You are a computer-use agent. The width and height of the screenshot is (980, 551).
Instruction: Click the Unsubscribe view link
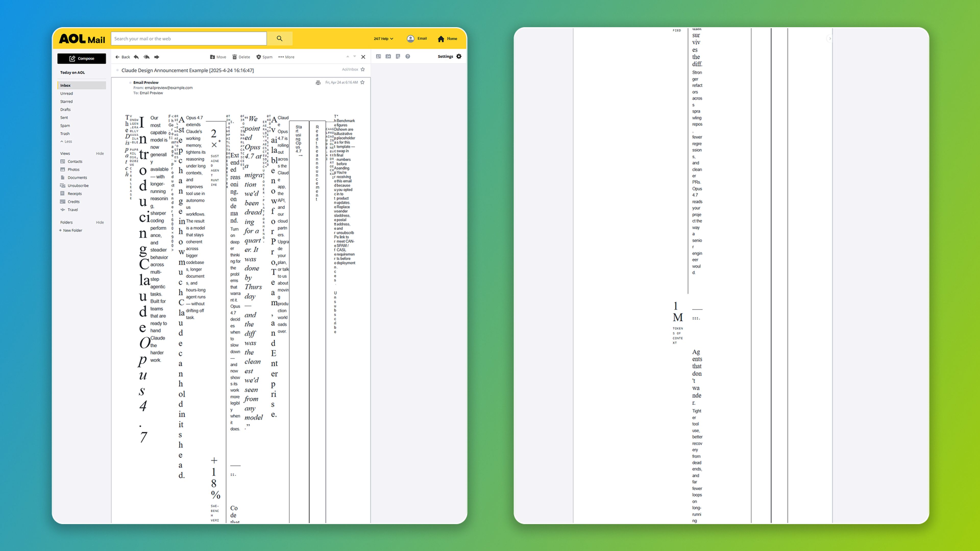[x=78, y=185]
